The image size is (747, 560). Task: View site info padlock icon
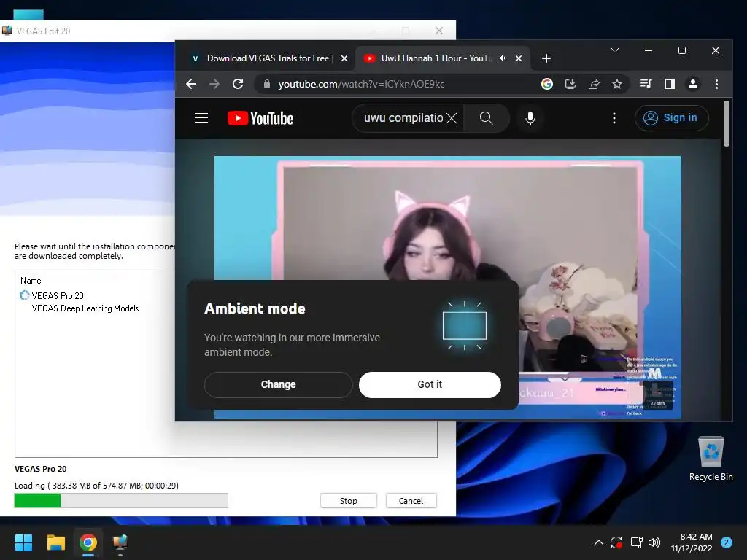pyautogui.click(x=267, y=85)
